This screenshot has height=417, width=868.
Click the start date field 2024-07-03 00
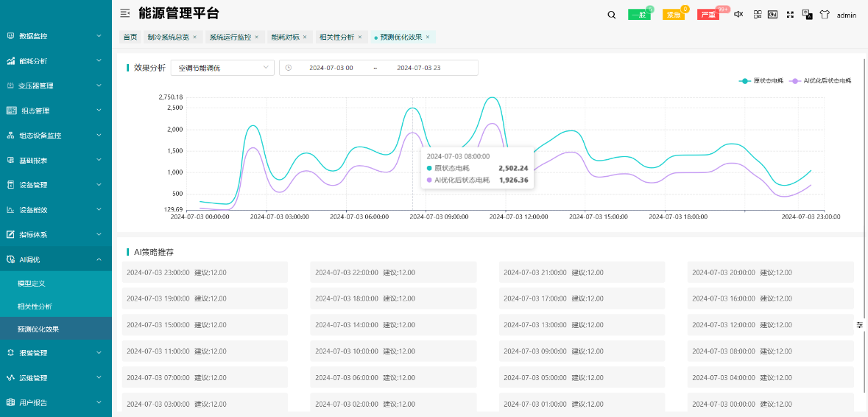coord(331,68)
